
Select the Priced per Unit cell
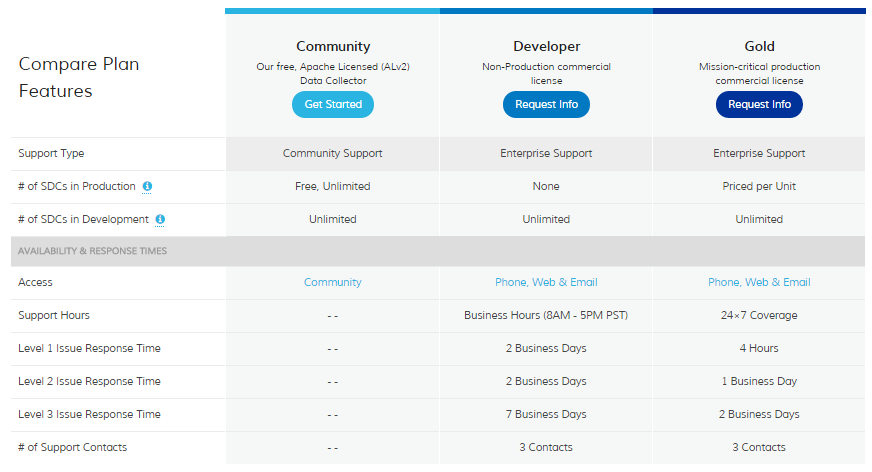759,186
